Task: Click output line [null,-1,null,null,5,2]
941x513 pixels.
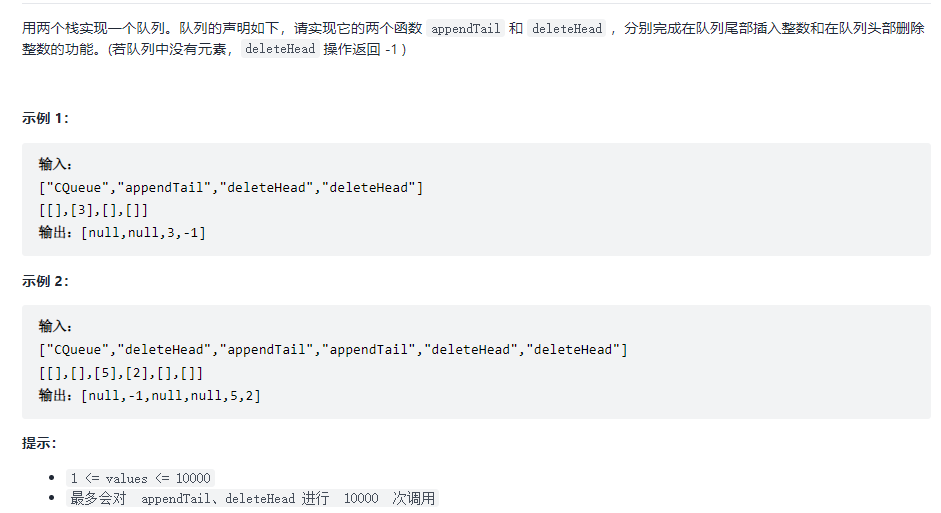Action: pos(150,395)
